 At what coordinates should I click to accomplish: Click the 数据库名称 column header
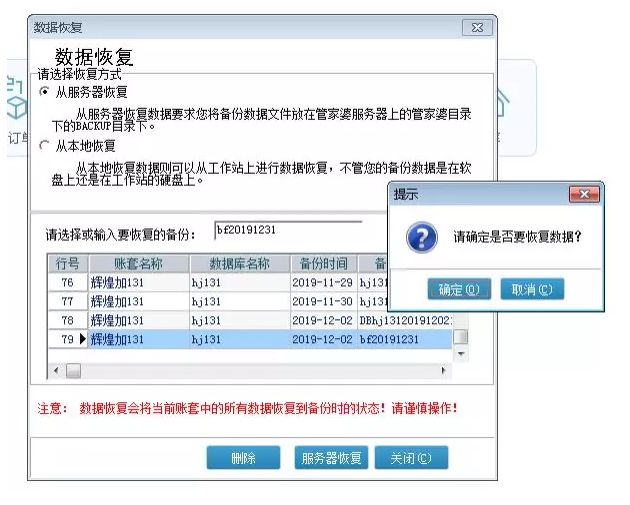point(239,264)
